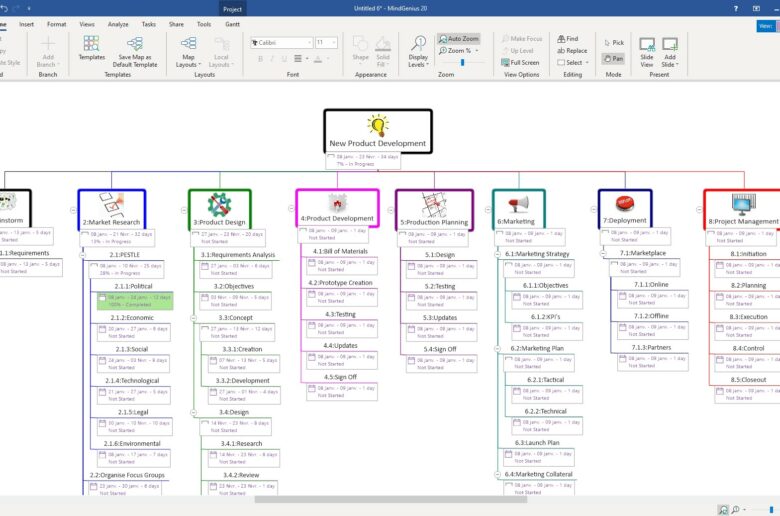Select the Pick mode tool

pyautogui.click(x=612, y=43)
